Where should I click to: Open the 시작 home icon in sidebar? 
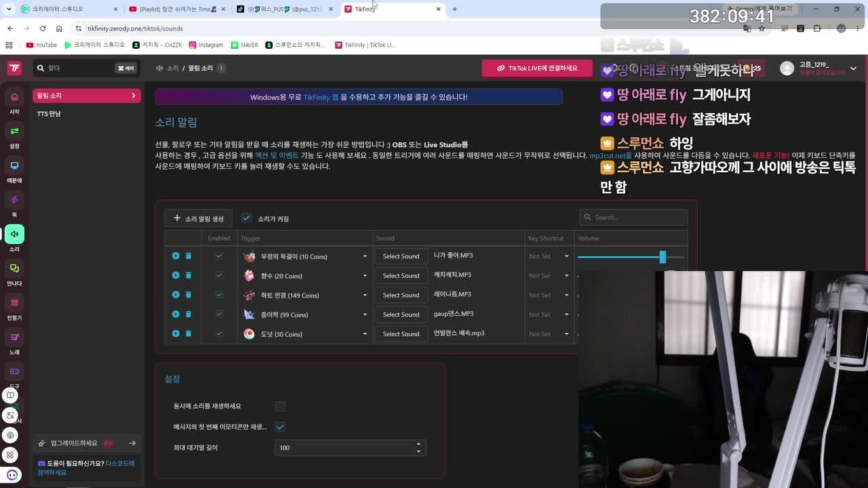pos(14,96)
